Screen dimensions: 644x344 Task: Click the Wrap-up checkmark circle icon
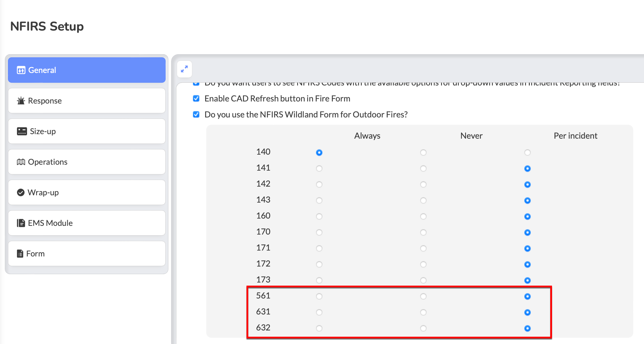(x=21, y=193)
